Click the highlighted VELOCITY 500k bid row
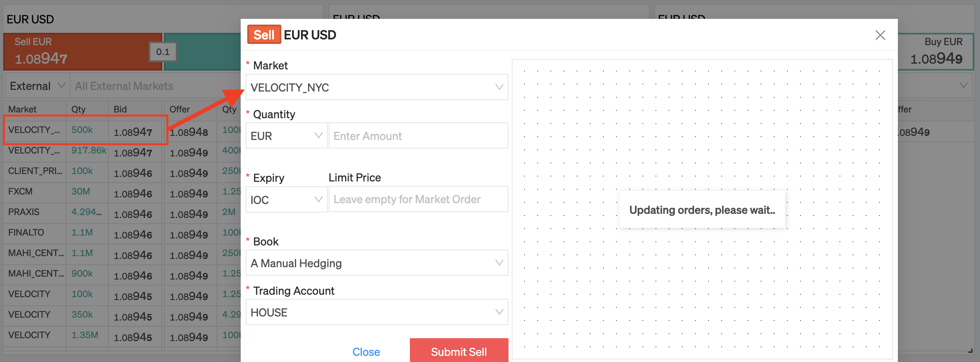 coord(85,131)
